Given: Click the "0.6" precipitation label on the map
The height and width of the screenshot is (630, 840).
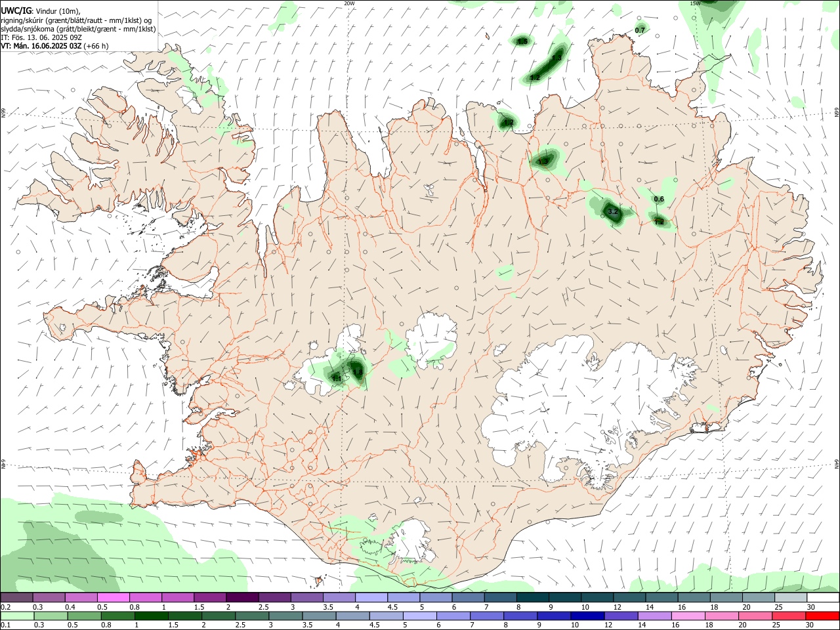Looking at the screenshot, I should click(x=659, y=199).
